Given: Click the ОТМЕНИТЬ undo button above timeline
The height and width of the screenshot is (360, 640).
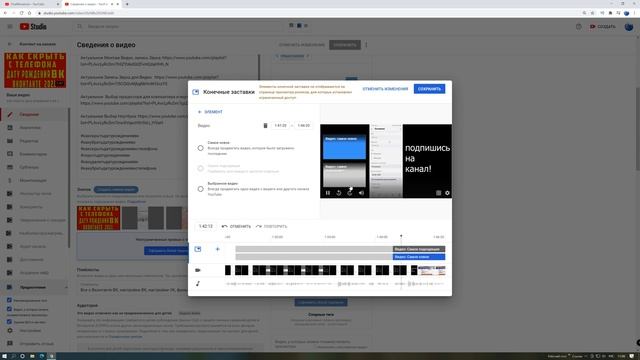Looking at the screenshot, I should coord(236,226).
